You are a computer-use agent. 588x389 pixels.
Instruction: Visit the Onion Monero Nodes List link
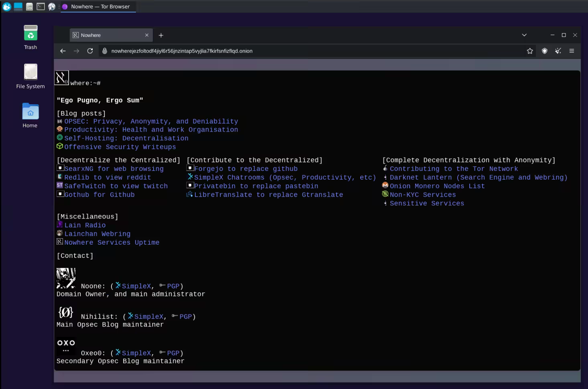tap(437, 186)
